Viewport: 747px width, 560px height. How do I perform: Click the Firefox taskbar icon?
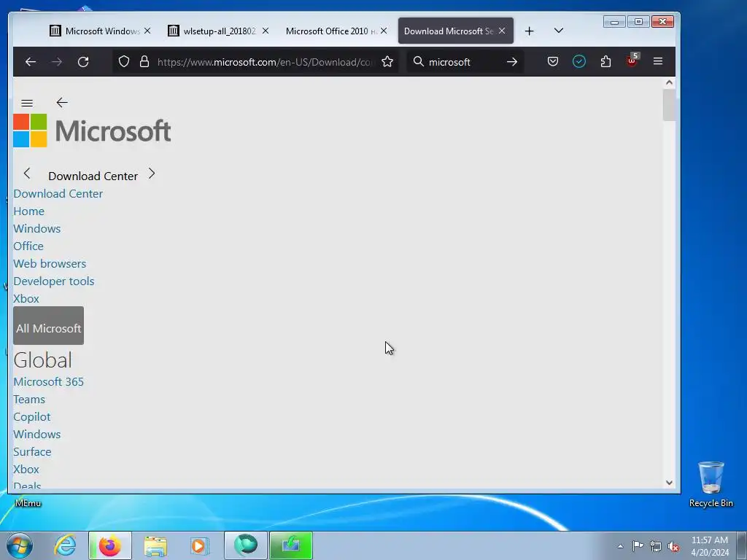point(110,545)
